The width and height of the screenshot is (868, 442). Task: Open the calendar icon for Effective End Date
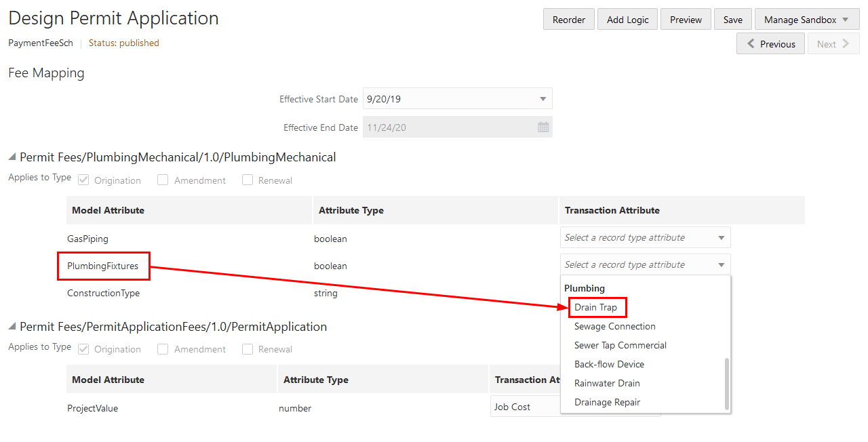click(542, 127)
